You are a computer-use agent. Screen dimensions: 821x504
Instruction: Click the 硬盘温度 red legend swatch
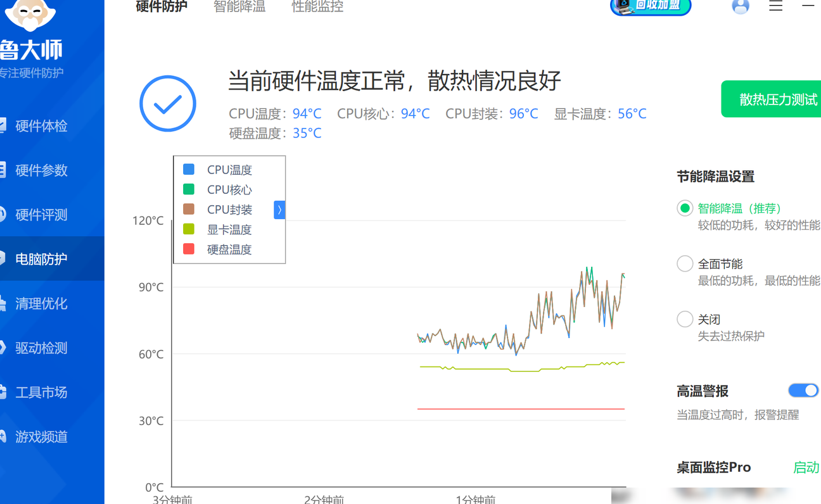[x=189, y=249]
